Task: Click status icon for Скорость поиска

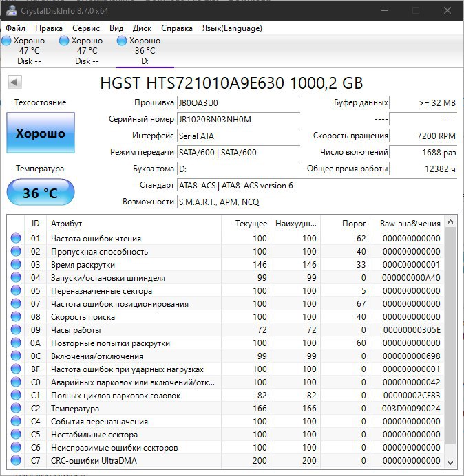Action: pos(16,316)
